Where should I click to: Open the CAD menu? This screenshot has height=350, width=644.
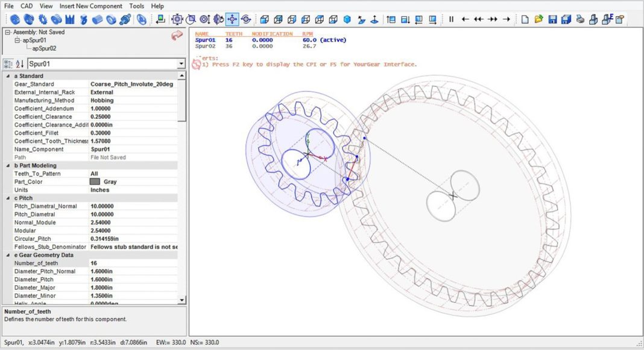pyautogui.click(x=27, y=6)
